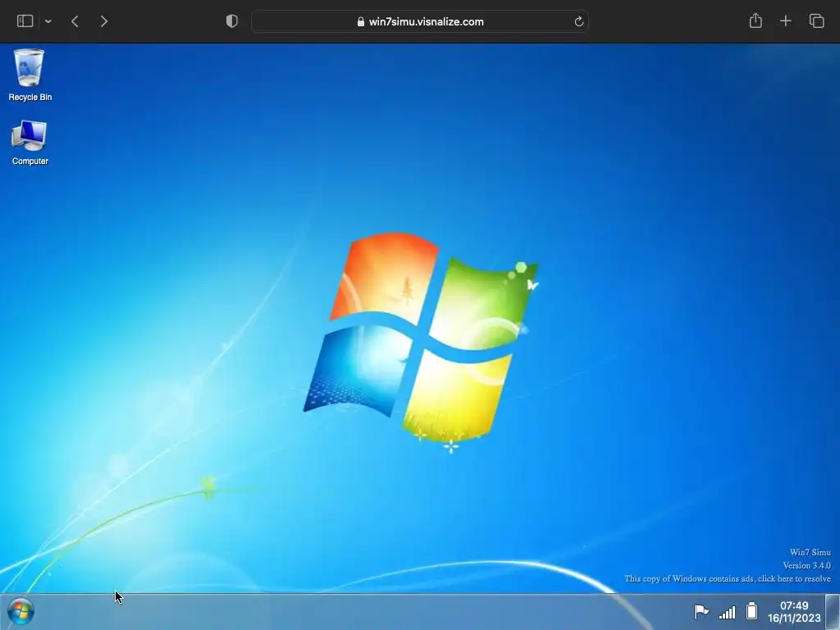This screenshot has width=840, height=630.
Task: Click the battery icon in the tray
Action: tap(752, 611)
